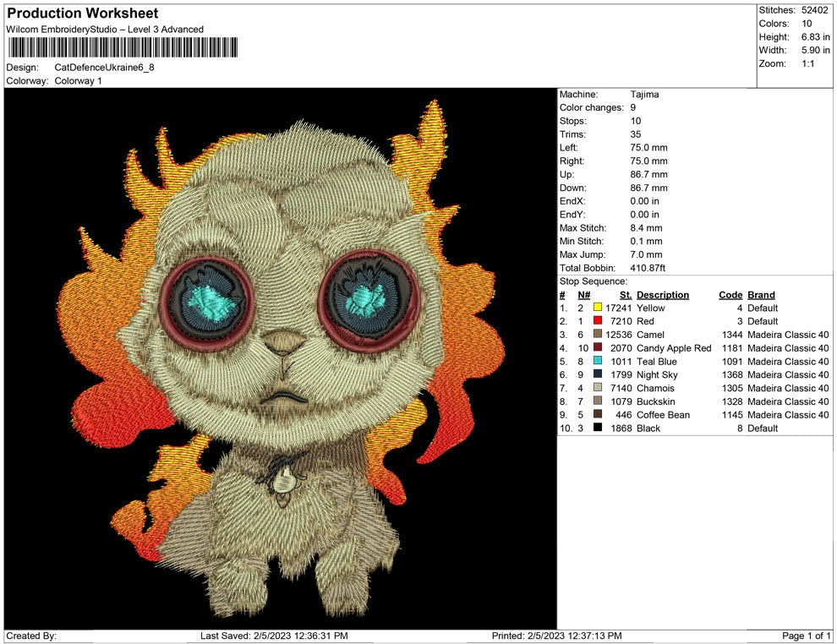The width and height of the screenshot is (837, 644).
Task: Select 'Wilcom EmbroideryStudio – Level 3 Advanced' text
Action: [105, 30]
